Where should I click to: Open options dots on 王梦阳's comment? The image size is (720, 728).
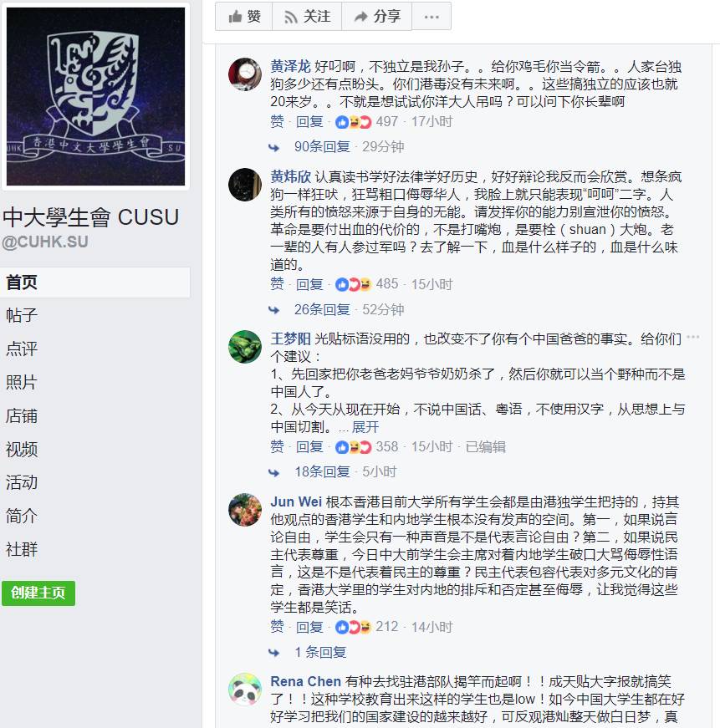click(x=692, y=337)
